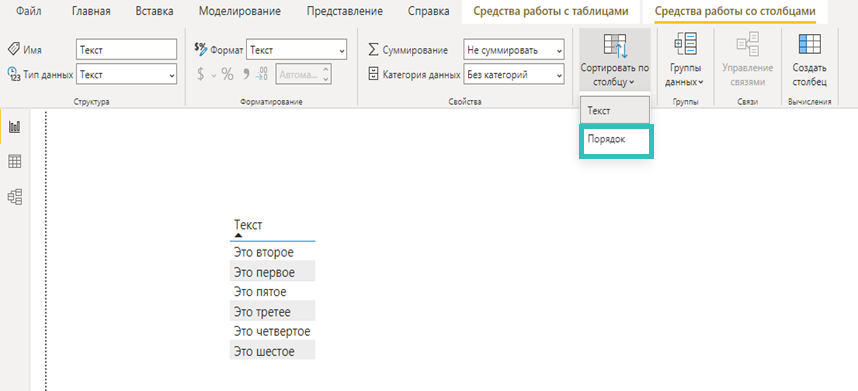Open the Представление ribbon tab
The width and height of the screenshot is (858, 391).
pyautogui.click(x=345, y=11)
